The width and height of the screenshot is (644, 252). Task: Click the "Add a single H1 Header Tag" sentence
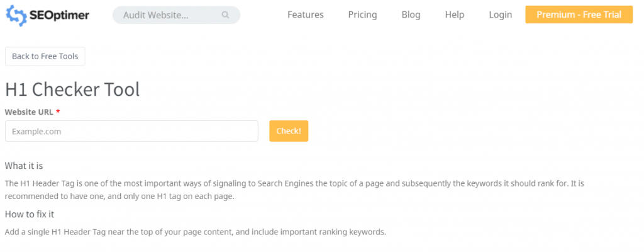(195, 232)
